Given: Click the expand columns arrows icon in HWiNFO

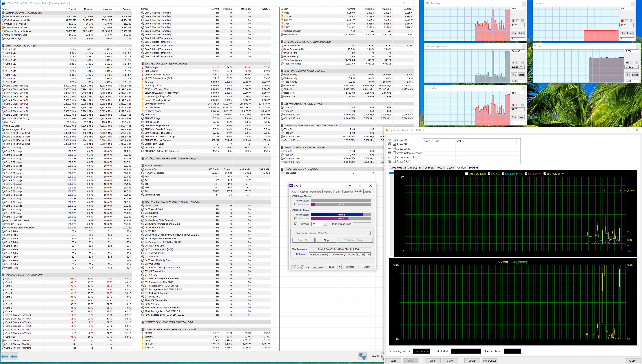Looking at the screenshot, I should (x=5, y=356).
